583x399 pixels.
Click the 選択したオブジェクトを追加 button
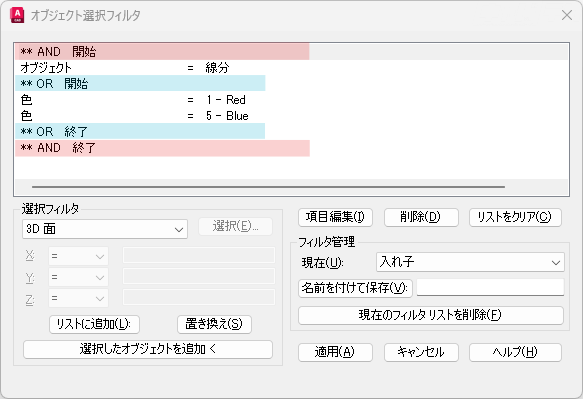click(148, 349)
